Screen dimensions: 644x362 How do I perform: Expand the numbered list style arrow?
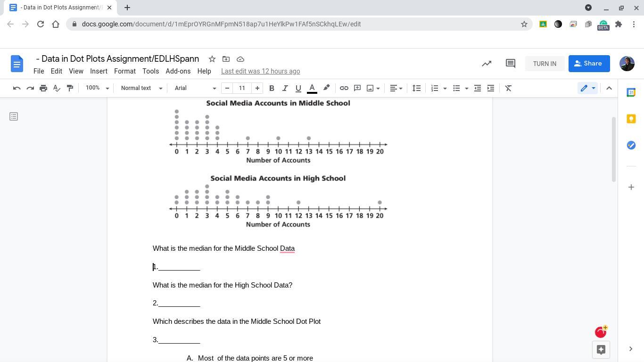[445, 88]
